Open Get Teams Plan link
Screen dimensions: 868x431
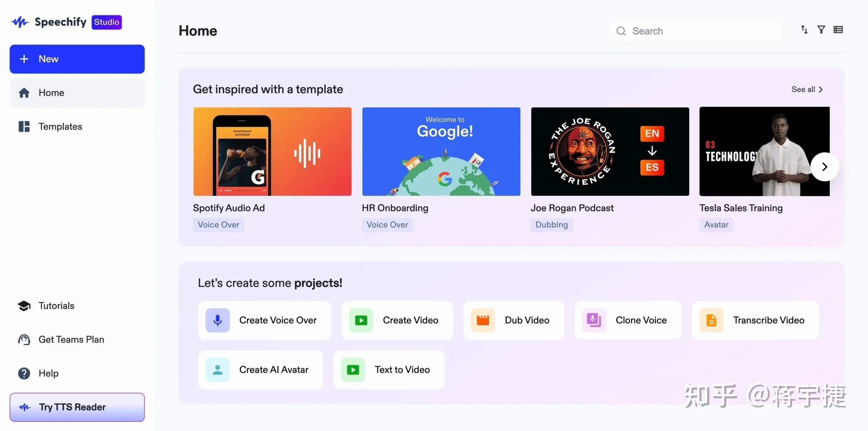[71, 339]
